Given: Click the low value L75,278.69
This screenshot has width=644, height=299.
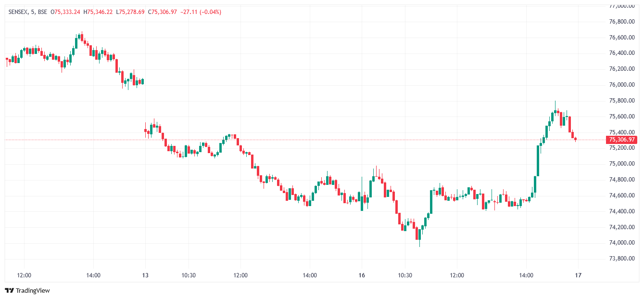Looking at the screenshot, I should pos(130,12).
